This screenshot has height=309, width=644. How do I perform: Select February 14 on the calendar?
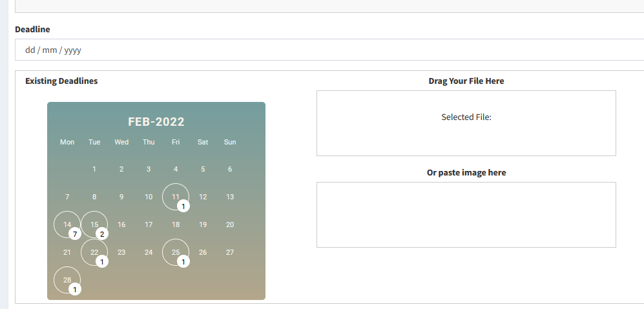(67, 224)
